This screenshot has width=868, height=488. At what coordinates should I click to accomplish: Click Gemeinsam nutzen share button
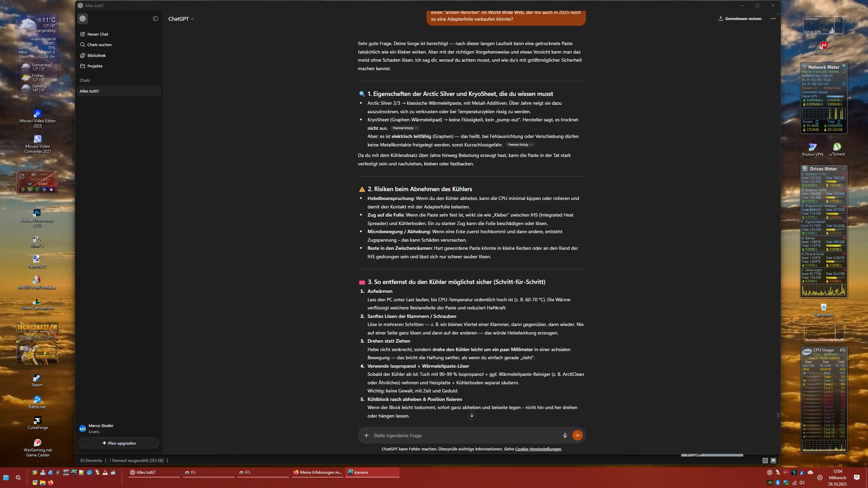click(x=739, y=19)
